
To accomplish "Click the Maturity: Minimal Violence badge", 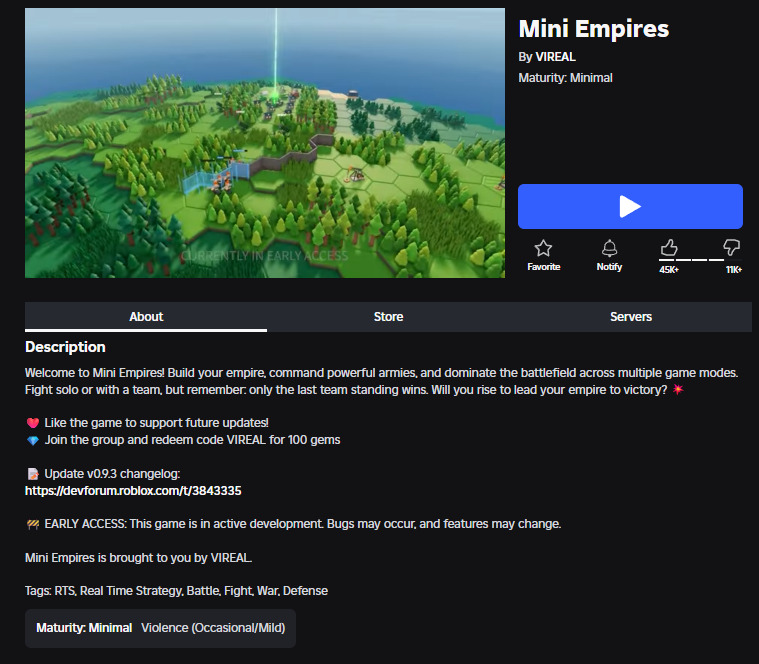I will coord(160,628).
